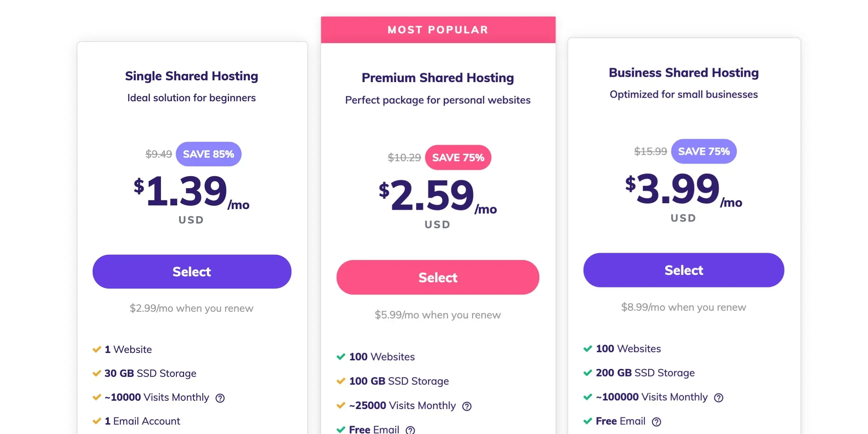This screenshot has width=868, height=434.
Task: Click the Business plan SAVE 75% badge
Action: pos(703,152)
